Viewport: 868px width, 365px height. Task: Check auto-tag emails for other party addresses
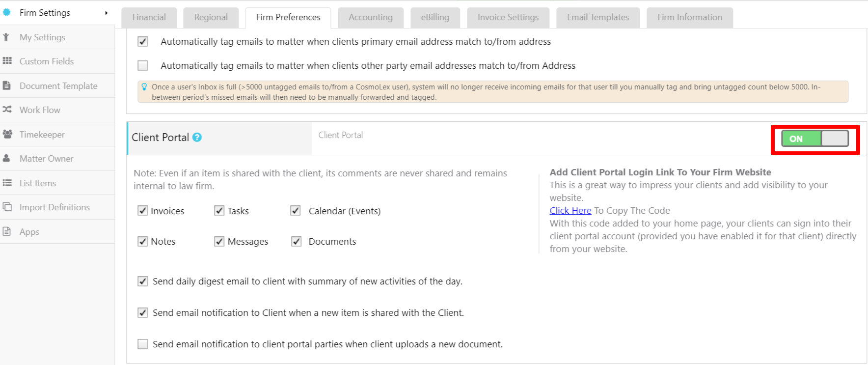click(143, 65)
